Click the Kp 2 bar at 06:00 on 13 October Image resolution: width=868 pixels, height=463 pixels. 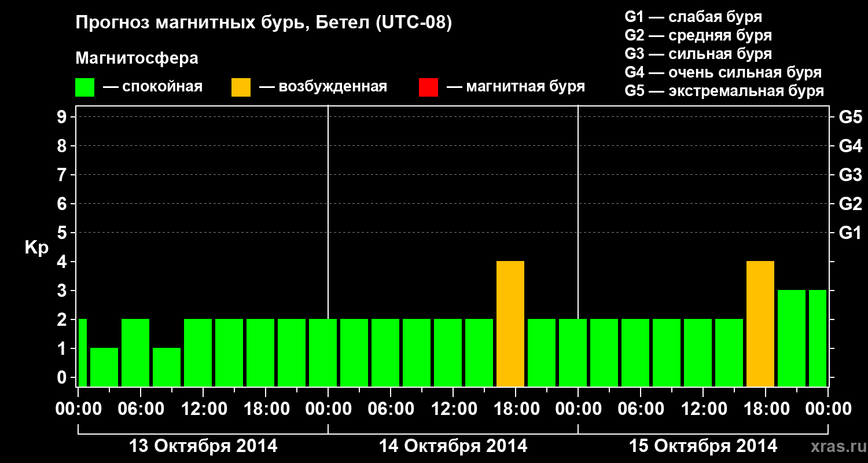(135, 353)
